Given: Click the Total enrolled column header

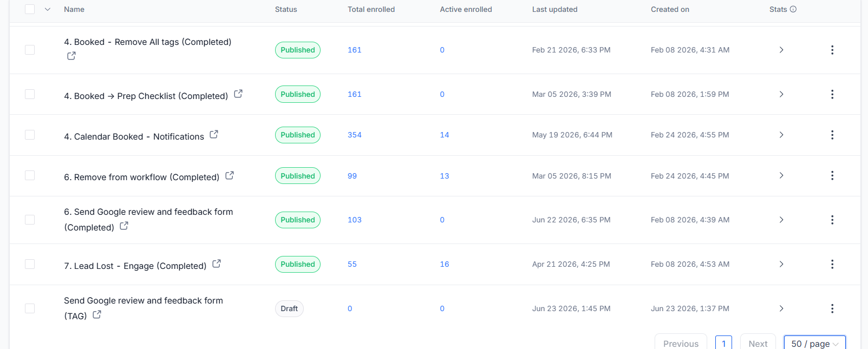Looking at the screenshot, I should [371, 9].
